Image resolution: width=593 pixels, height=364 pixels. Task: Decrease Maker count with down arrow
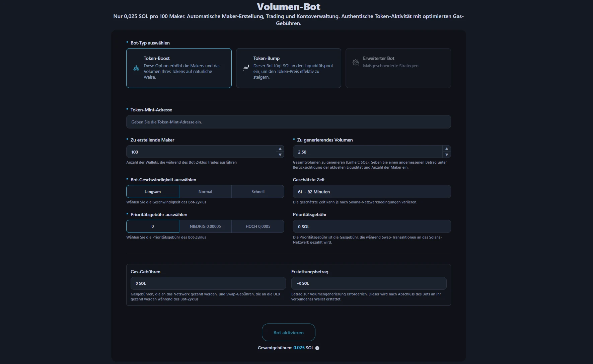[280, 155]
